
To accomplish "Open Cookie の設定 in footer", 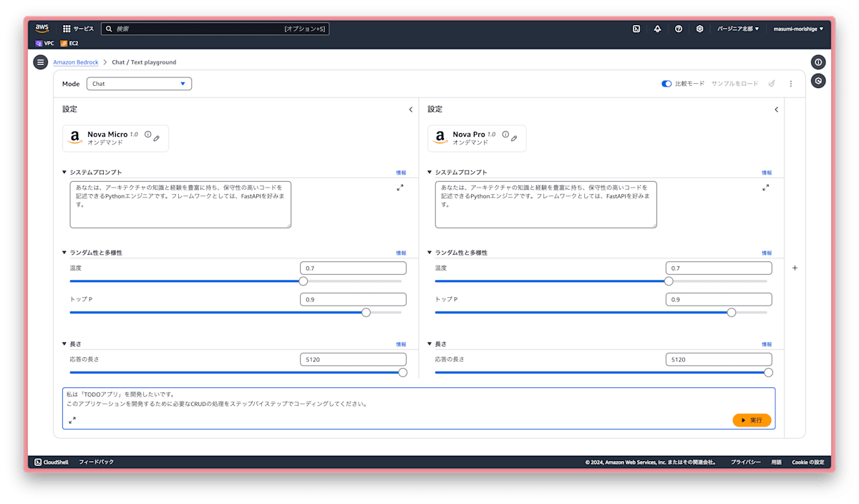I will pos(807,462).
